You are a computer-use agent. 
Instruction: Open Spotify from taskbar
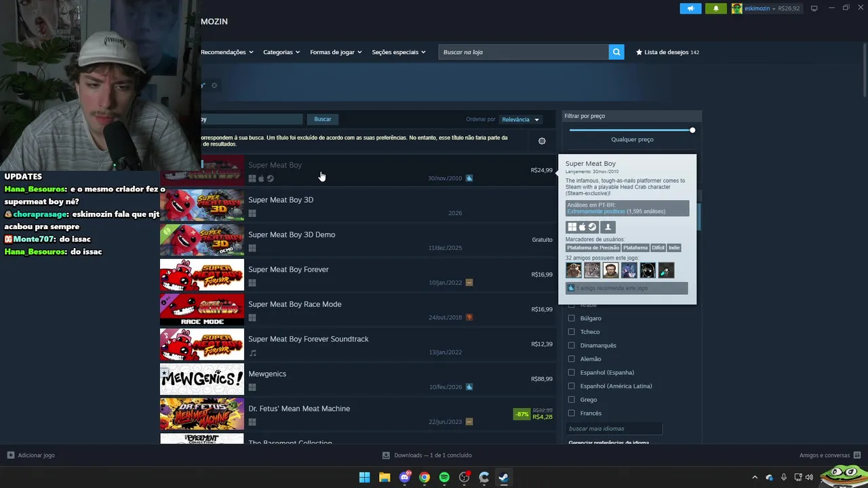[444, 477]
